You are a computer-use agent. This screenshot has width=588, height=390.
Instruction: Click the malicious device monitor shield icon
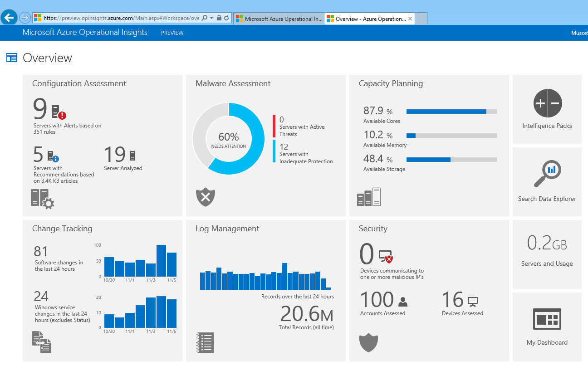(x=386, y=257)
